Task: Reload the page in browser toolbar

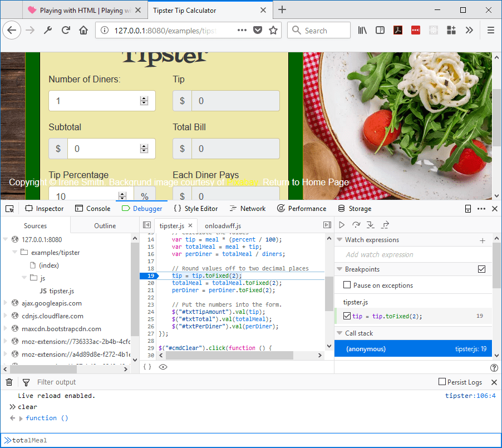Action: click(66, 31)
